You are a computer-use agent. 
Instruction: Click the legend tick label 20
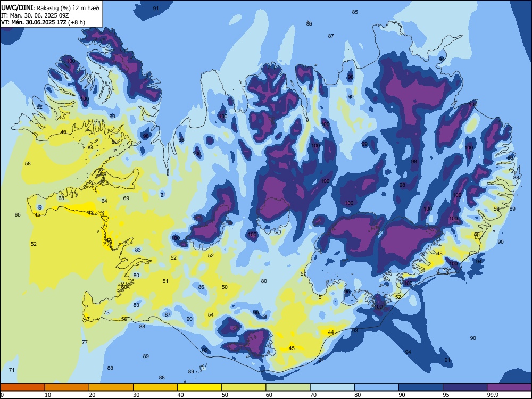(x=92, y=395)
